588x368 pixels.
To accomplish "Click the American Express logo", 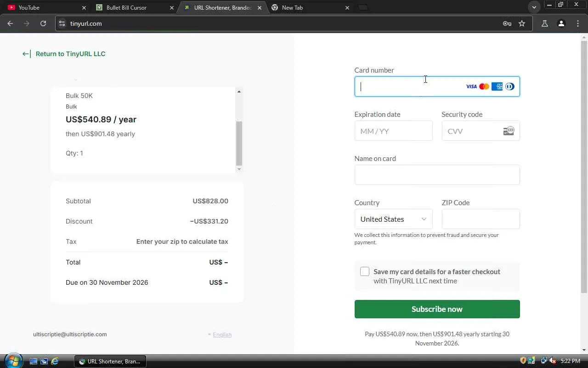I will pos(497,86).
